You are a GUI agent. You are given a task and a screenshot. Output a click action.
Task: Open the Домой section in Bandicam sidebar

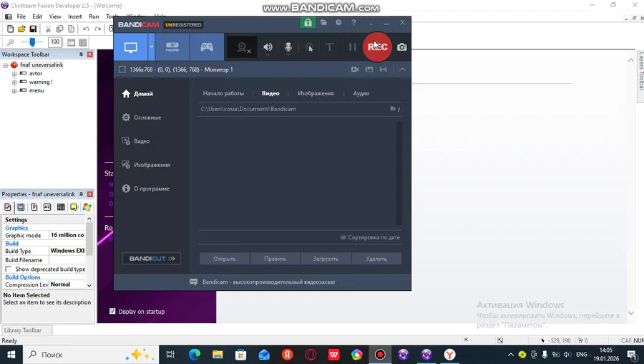(x=137, y=94)
